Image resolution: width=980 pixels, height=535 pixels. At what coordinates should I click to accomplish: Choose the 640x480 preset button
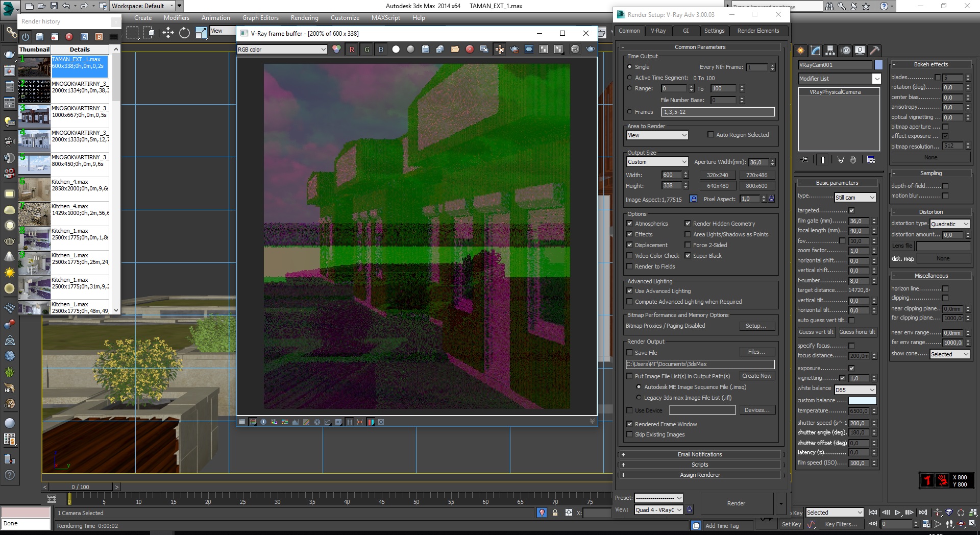[x=718, y=186]
